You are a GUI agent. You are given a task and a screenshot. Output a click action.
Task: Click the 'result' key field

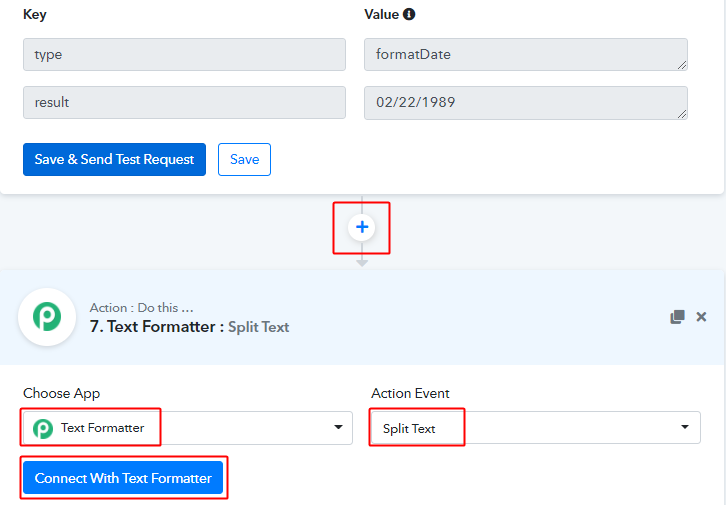coord(184,102)
